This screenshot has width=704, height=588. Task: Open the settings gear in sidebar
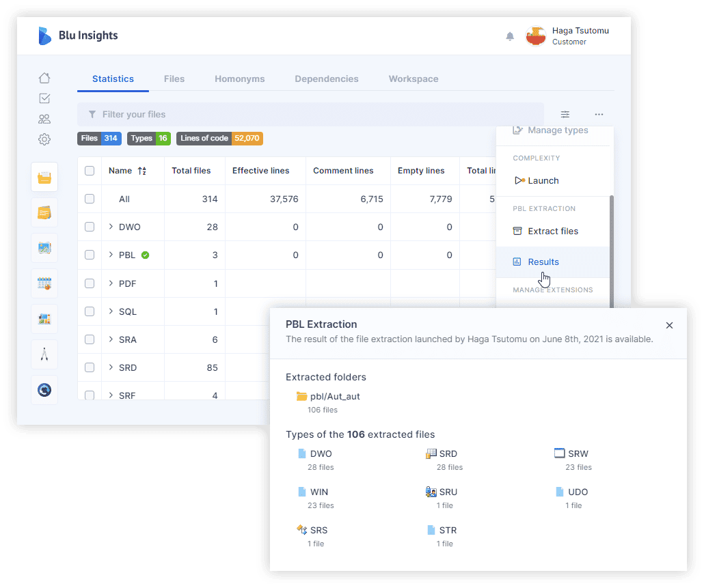[x=44, y=139]
